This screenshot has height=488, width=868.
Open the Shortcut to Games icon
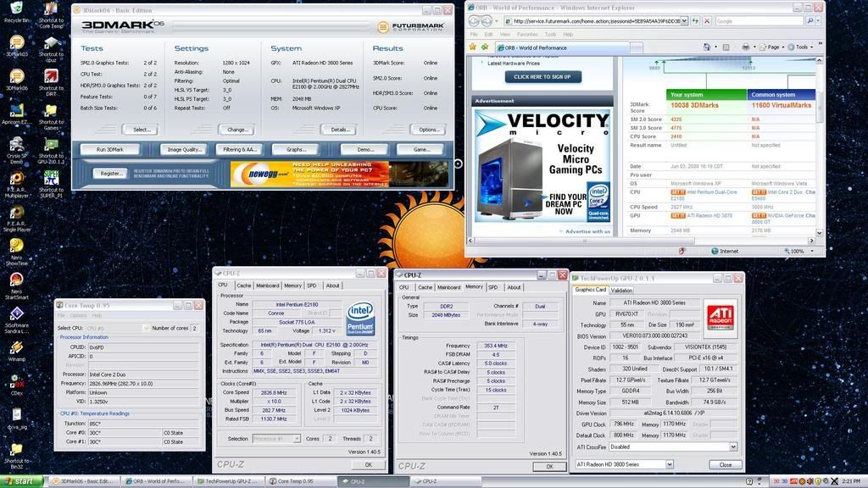[51, 117]
